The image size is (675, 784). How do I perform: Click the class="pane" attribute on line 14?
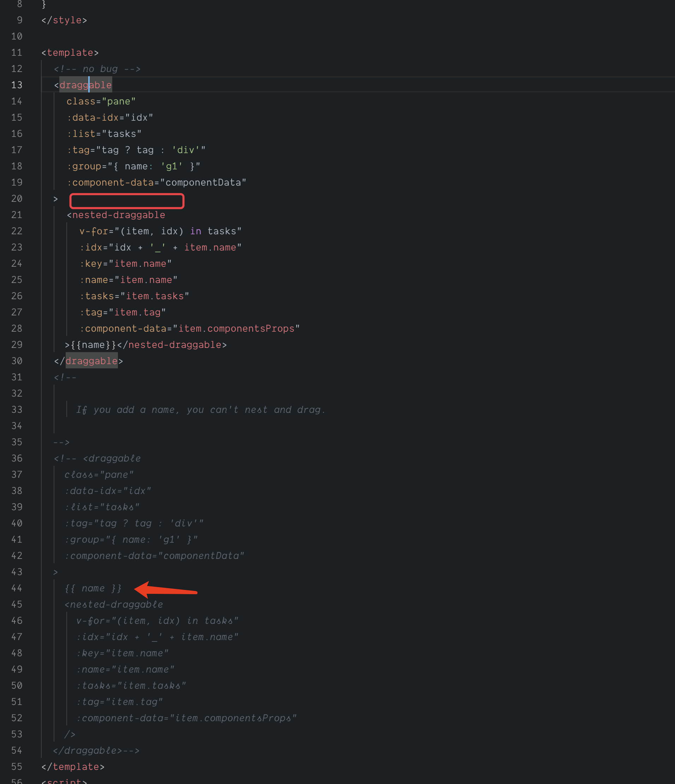click(x=101, y=101)
